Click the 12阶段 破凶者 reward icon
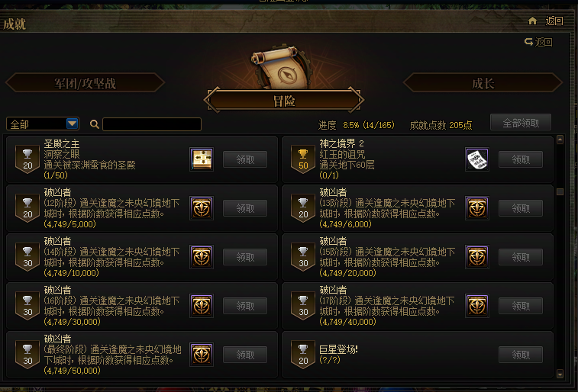This screenshot has width=578, height=392. click(202, 208)
